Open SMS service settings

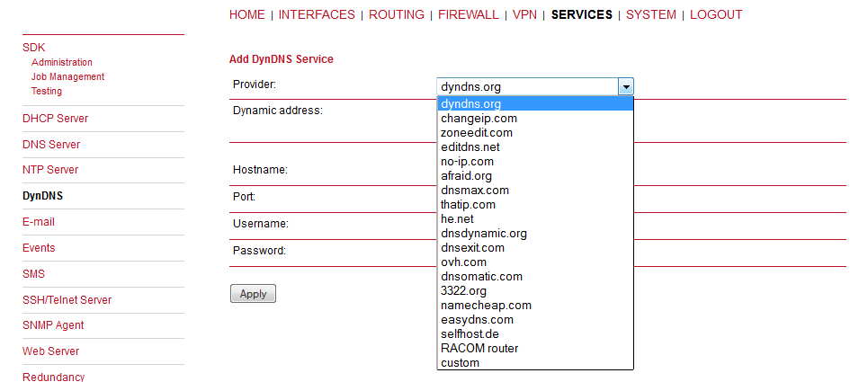[34, 273]
